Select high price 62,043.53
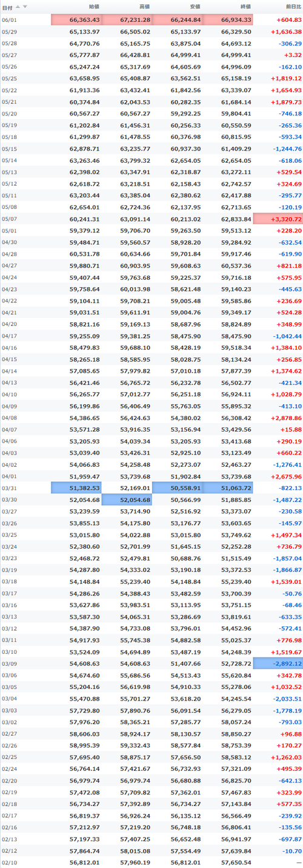 click(135, 102)
